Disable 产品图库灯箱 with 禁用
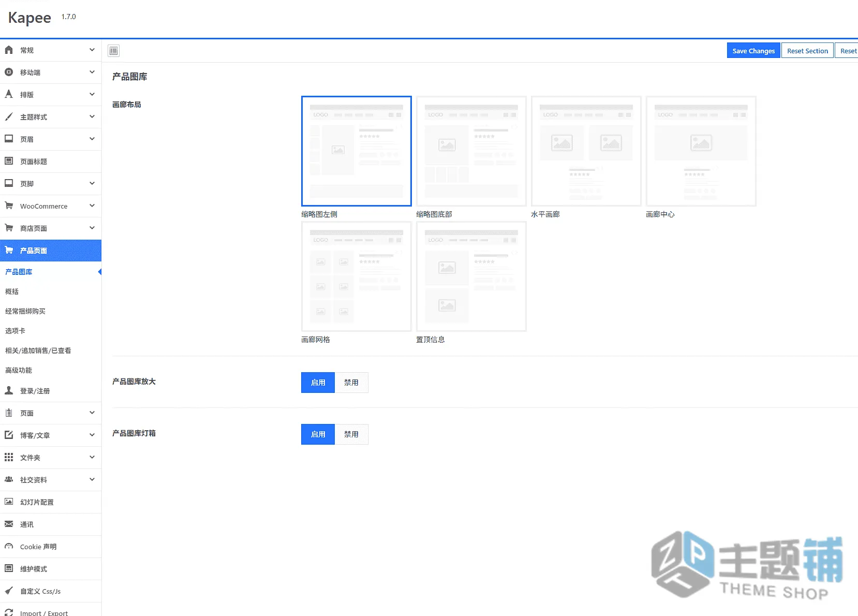The height and width of the screenshot is (616, 858). pyautogui.click(x=351, y=434)
